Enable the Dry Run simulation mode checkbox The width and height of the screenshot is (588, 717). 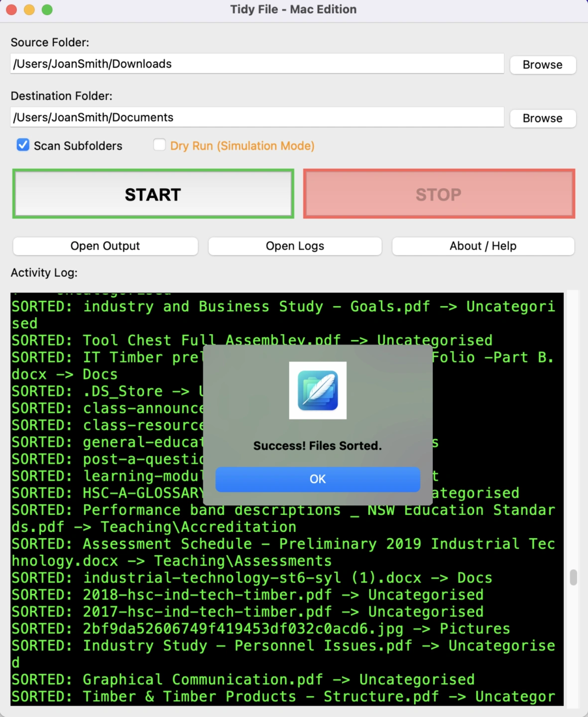click(x=159, y=145)
